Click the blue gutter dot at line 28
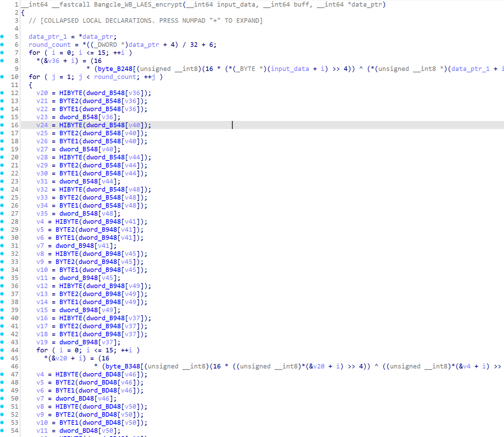The width and height of the screenshot is (504, 437). (2, 222)
